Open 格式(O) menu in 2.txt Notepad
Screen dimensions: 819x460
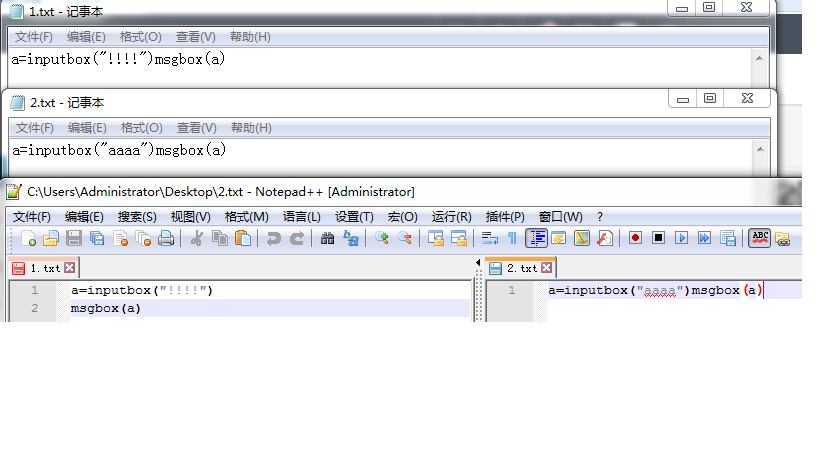142,128
